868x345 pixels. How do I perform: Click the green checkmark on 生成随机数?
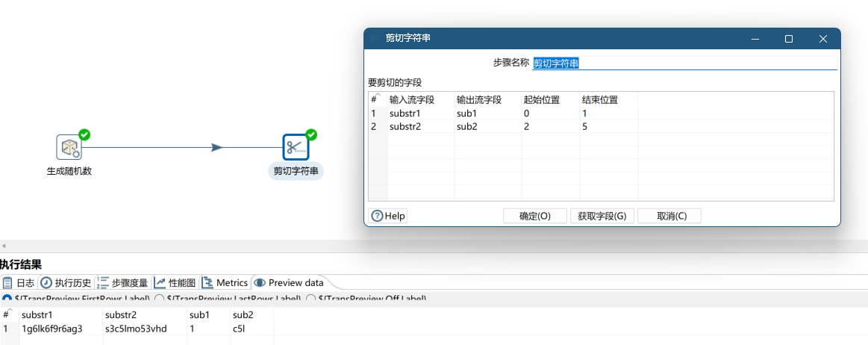84,134
